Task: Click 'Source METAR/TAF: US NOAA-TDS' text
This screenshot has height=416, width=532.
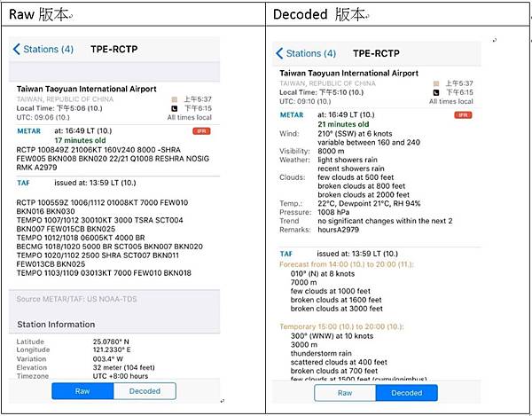Action: [x=76, y=299]
